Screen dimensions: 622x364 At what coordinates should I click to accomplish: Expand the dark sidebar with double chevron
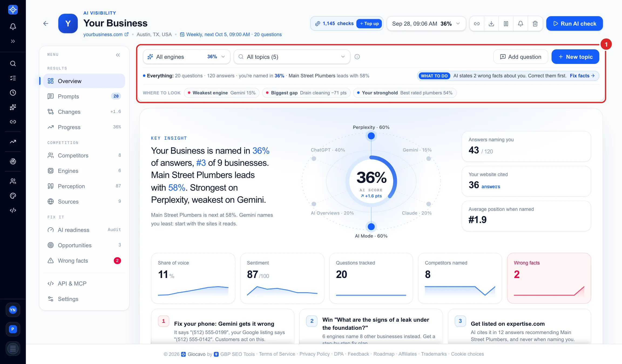point(13,41)
